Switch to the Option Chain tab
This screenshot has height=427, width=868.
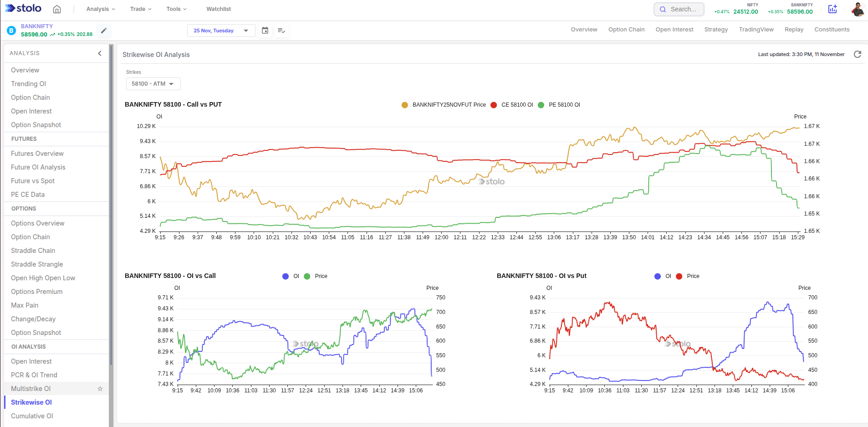pos(626,29)
